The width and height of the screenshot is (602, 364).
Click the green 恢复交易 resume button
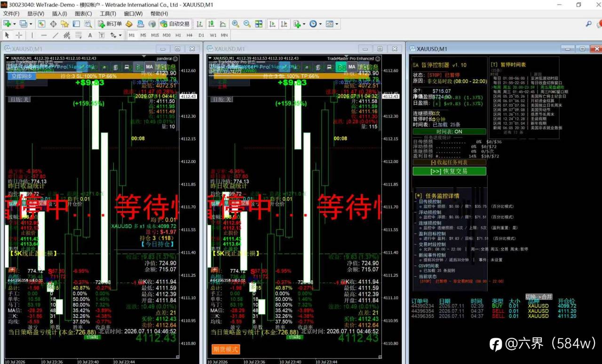click(449, 171)
